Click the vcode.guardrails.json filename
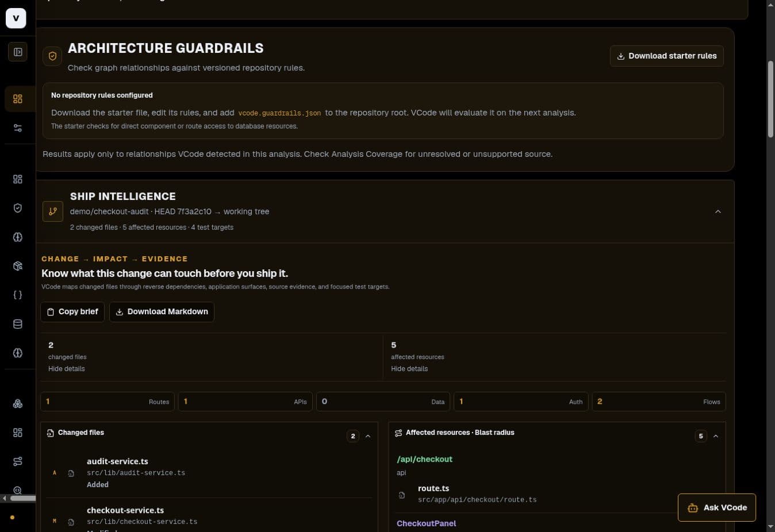The width and height of the screenshot is (775, 532). coord(279,113)
